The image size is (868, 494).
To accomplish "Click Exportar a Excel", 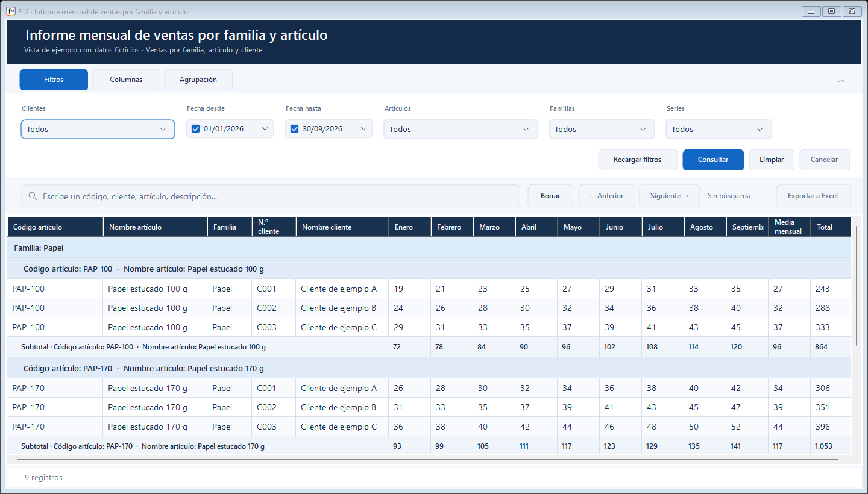I will pos(813,196).
